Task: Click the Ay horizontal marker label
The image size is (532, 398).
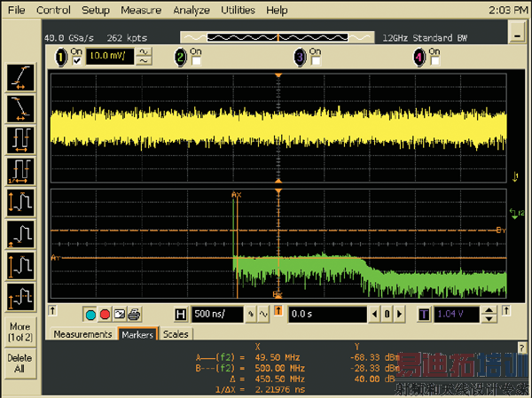Action: pos(56,258)
